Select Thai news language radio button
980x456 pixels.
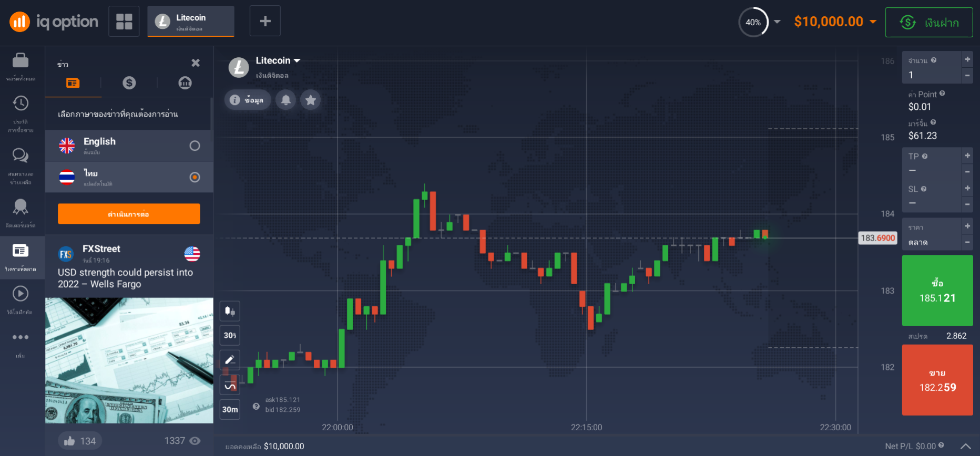click(x=195, y=177)
